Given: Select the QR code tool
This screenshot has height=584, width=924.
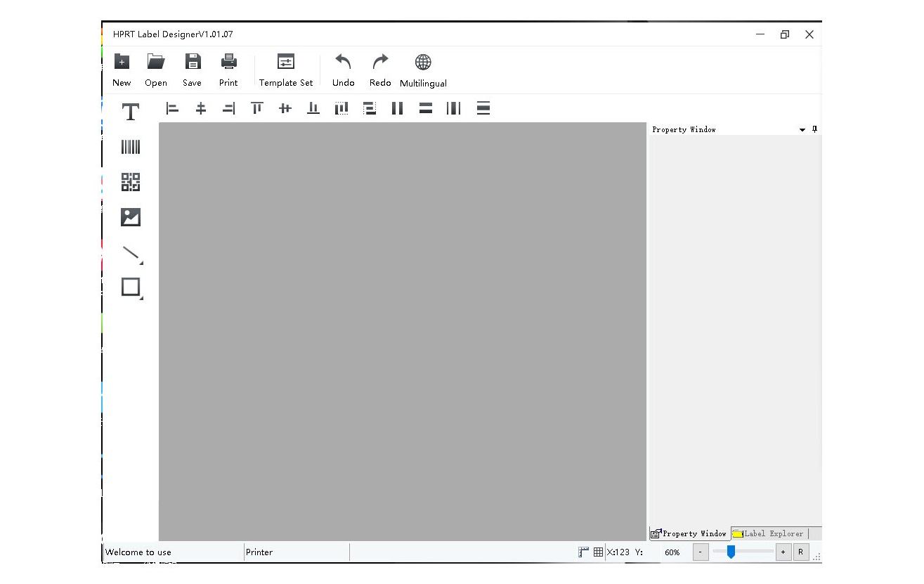Looking at the screenshot, I should click(131, 182).
